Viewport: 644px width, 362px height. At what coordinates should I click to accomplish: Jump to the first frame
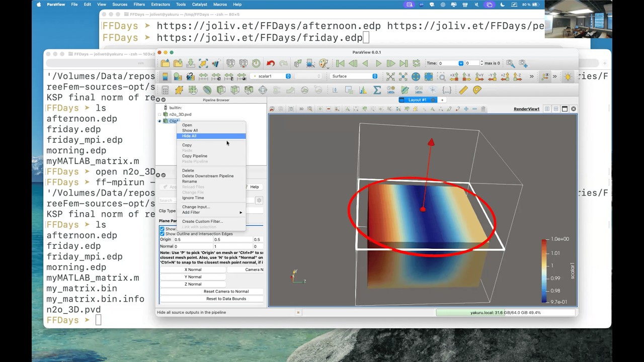pyautogui.click(x=340, y=63)
